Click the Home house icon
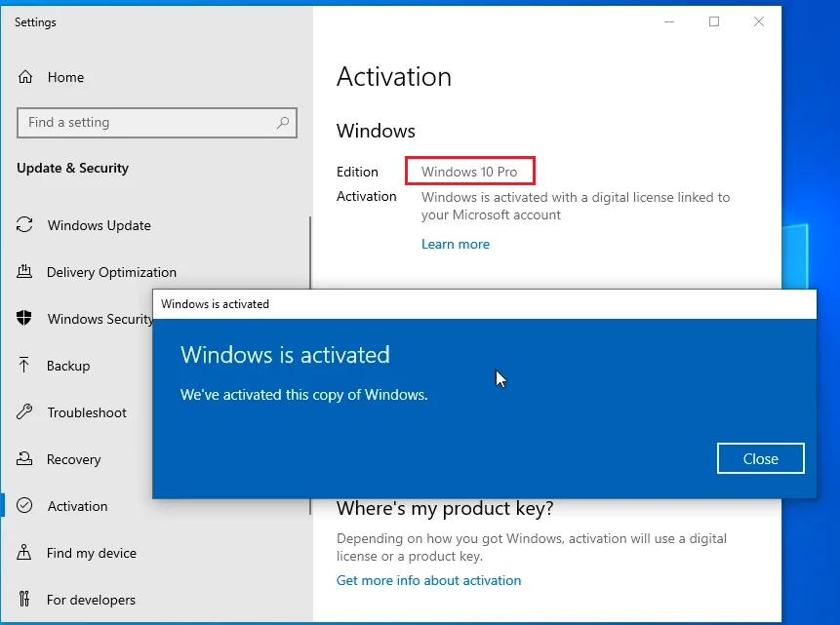The height and width of the screenshot is (625, 840). point(25,77)
